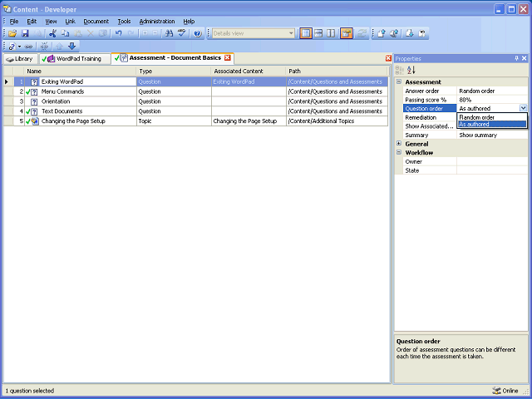Screen dimensions: 532x399
Task: Click the Move Down blue arrow icon
Action: [71, 46]
